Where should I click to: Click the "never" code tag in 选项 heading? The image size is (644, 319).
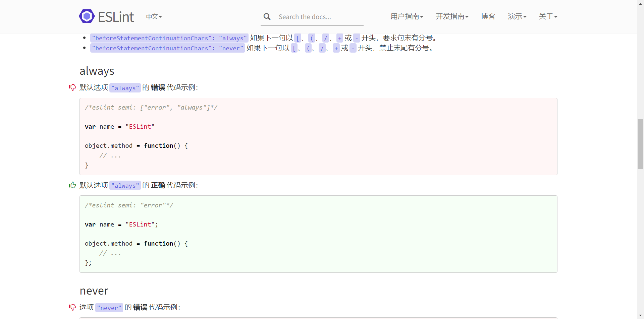coord(109,308)
